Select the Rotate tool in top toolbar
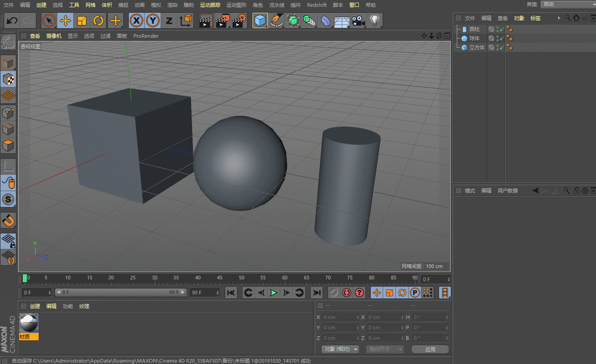This screenshot has width=596, height=364. pyautogui.click(x=98, y=21)
